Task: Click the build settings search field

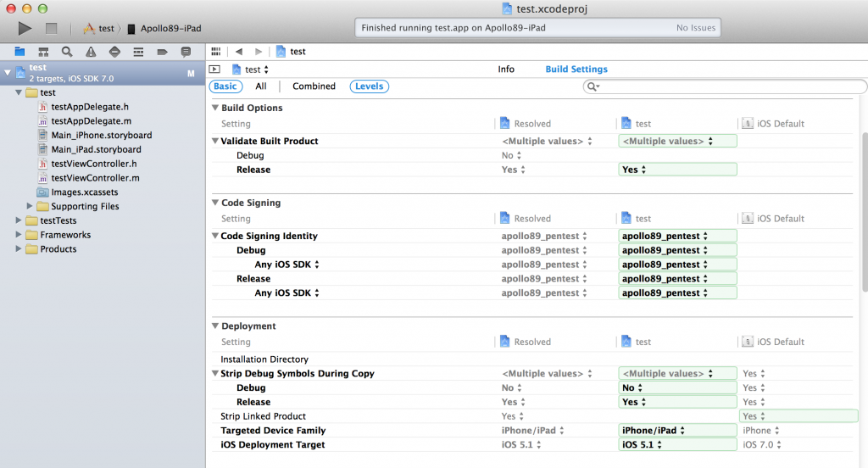Action: [724, 86]
